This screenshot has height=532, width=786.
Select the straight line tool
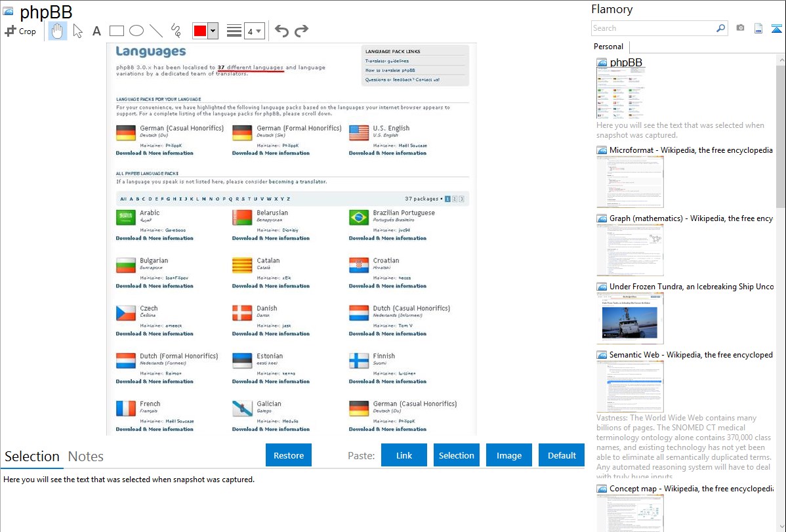coord(156,31)
